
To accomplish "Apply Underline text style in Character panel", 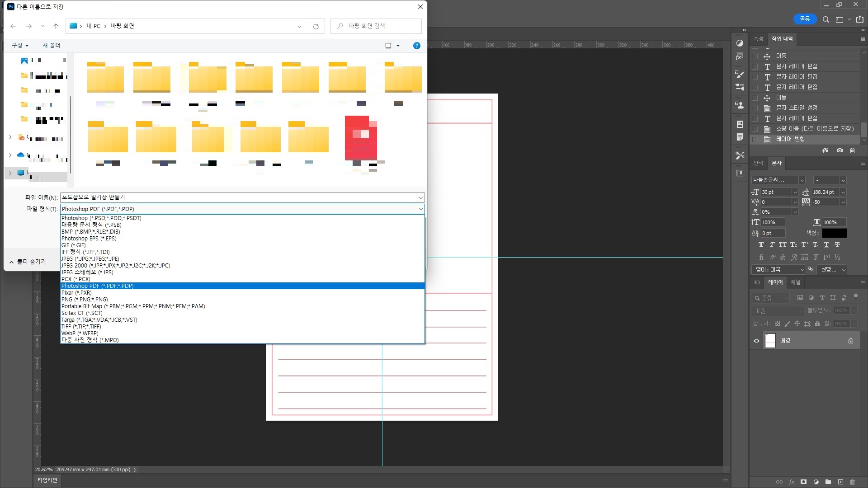I will pyautogui.click(x=826, y=245).
